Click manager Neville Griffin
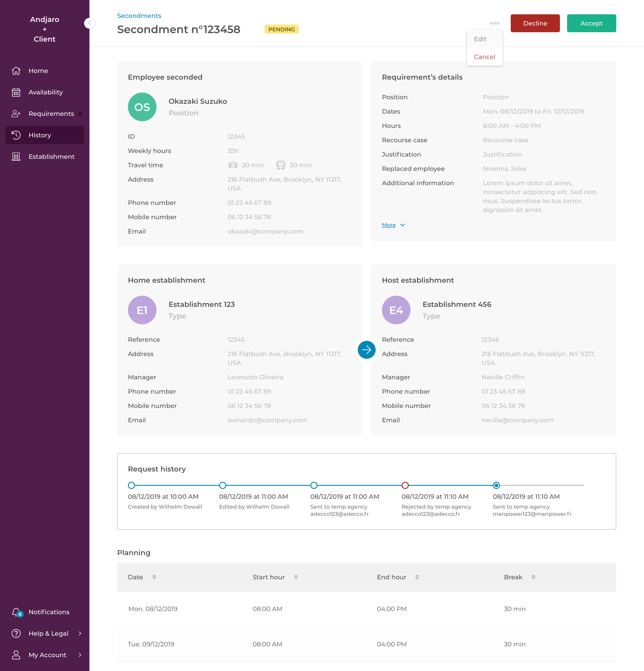Viewport: 644px width, 671px height. (x=503, y=377)
